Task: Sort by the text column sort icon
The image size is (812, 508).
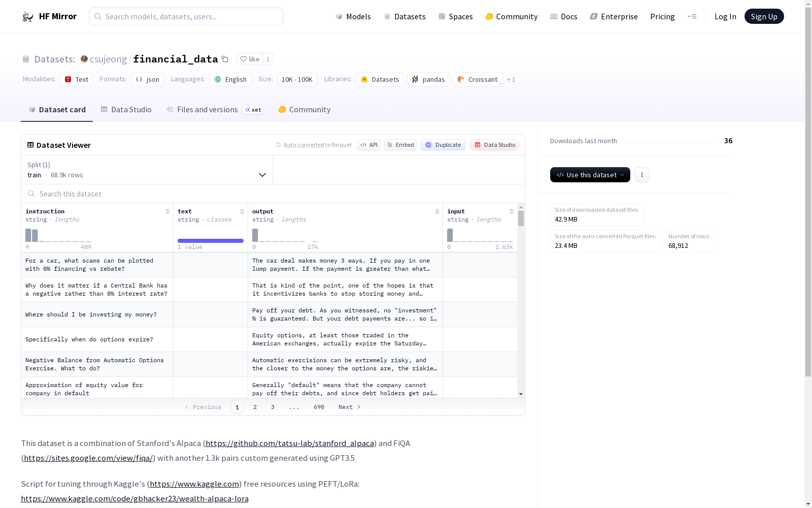Action: (242, 211)
